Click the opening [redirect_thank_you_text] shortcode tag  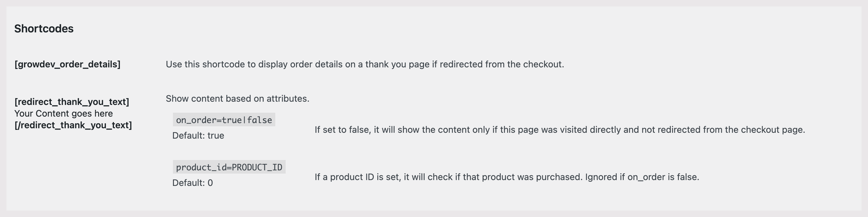click(x=72, y=102)
